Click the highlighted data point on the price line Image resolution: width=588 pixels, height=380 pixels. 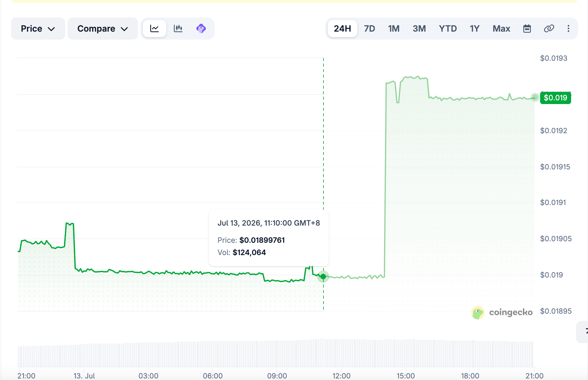(323, 277)
